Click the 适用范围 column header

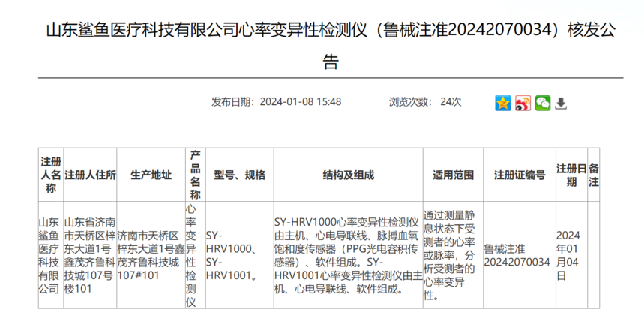[x=453, y=175]
